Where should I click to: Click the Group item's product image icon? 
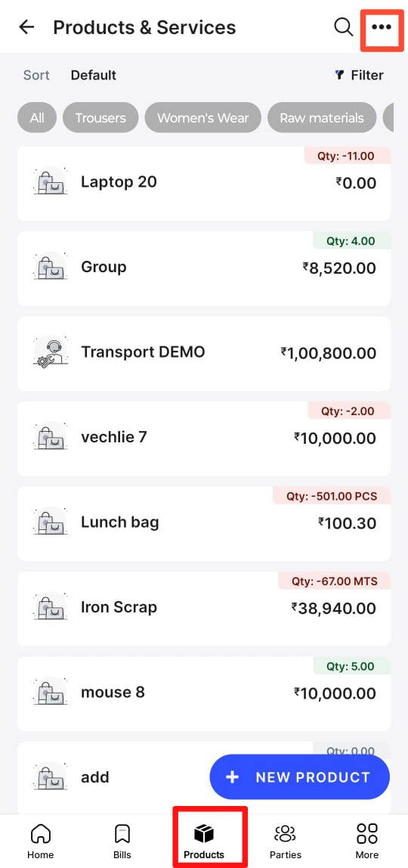pos(51,265)
